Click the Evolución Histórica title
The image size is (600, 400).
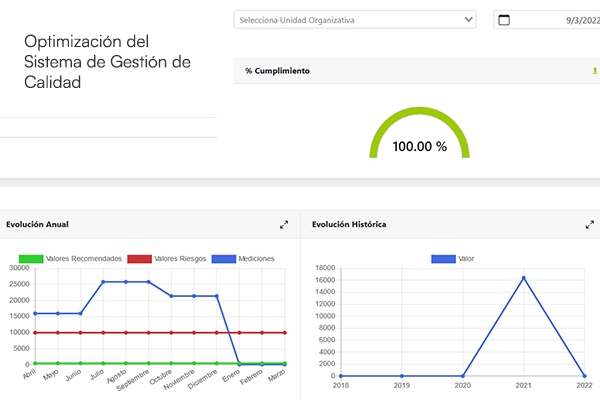coord(349,224)
